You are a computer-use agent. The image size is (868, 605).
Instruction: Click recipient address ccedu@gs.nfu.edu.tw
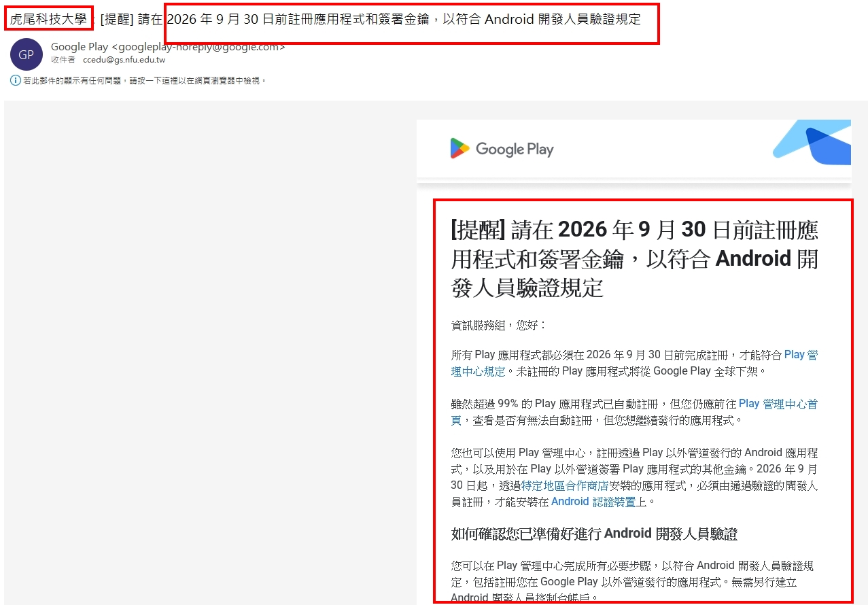point(124,60)
